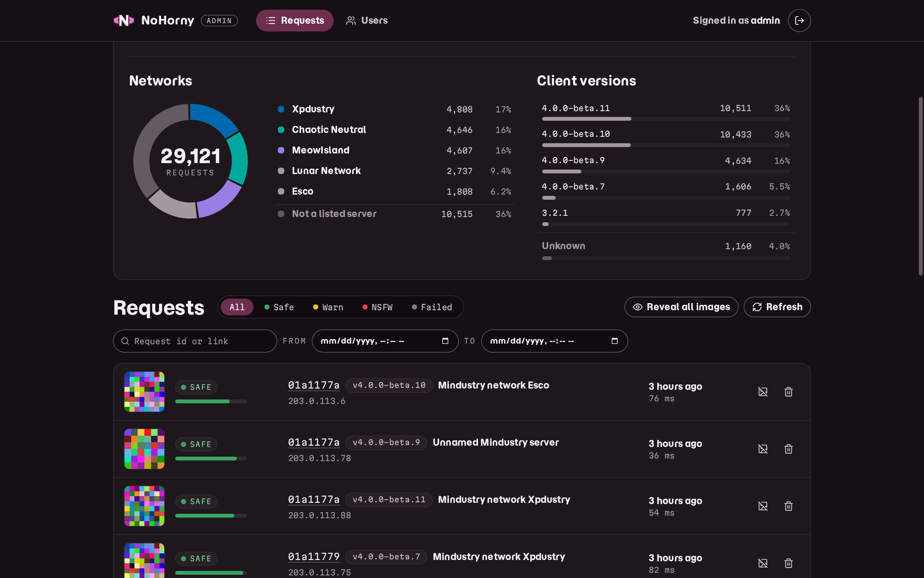Focus the Request id or link search field
924x578 pixels.
tap(195, 341)
